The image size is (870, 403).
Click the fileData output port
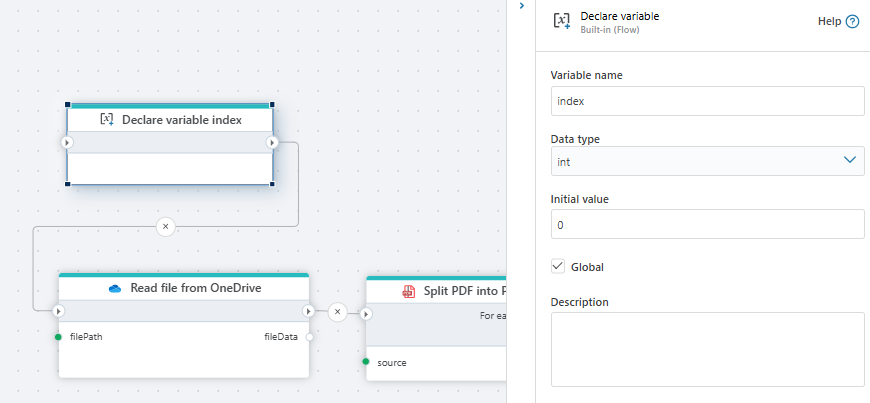309,337
